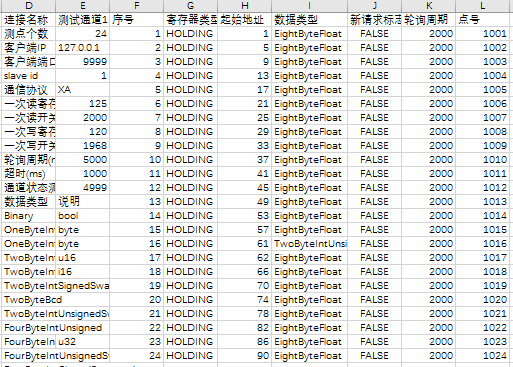Image resolution: width=513 pixels, height=367 pixels.
Task: Select start address 33
Action: [244, 146]
